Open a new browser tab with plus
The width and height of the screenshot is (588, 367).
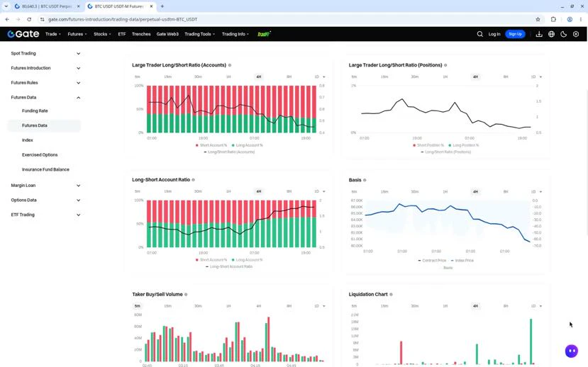click(162, 6)
